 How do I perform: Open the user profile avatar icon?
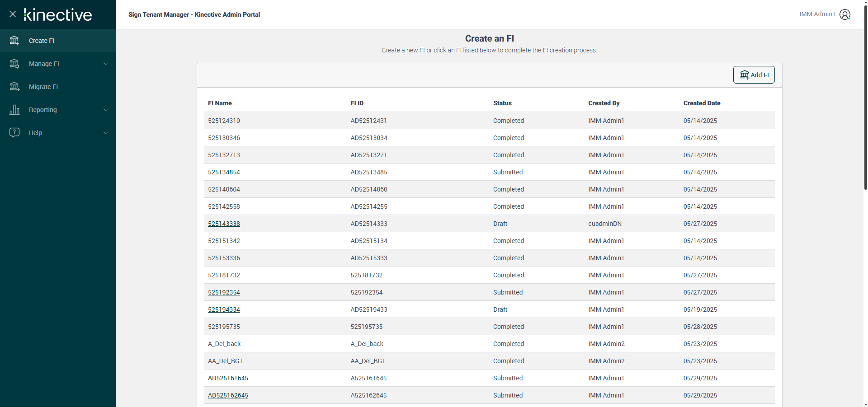(x=844, y=14)
